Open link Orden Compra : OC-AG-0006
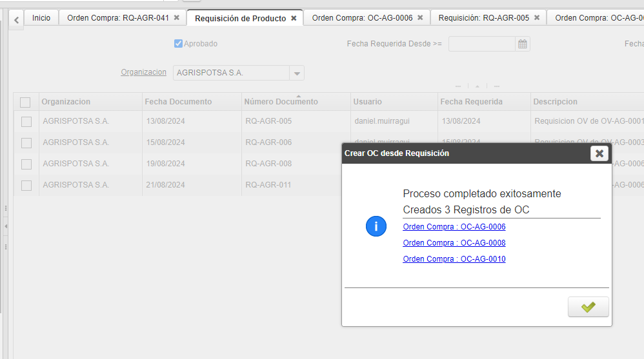This screenshot has height=359, width=644. [x=454, y=227]
